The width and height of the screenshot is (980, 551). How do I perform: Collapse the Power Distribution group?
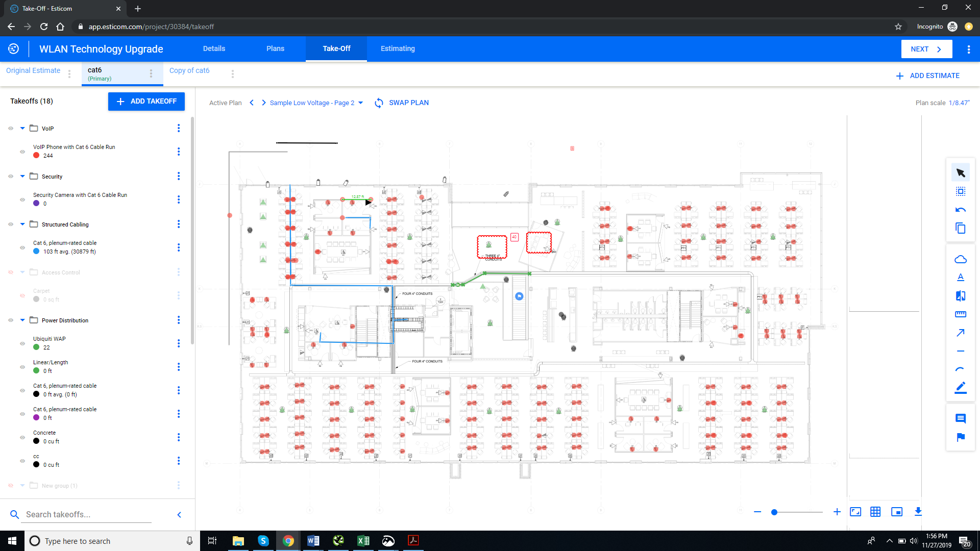(22, 320)
